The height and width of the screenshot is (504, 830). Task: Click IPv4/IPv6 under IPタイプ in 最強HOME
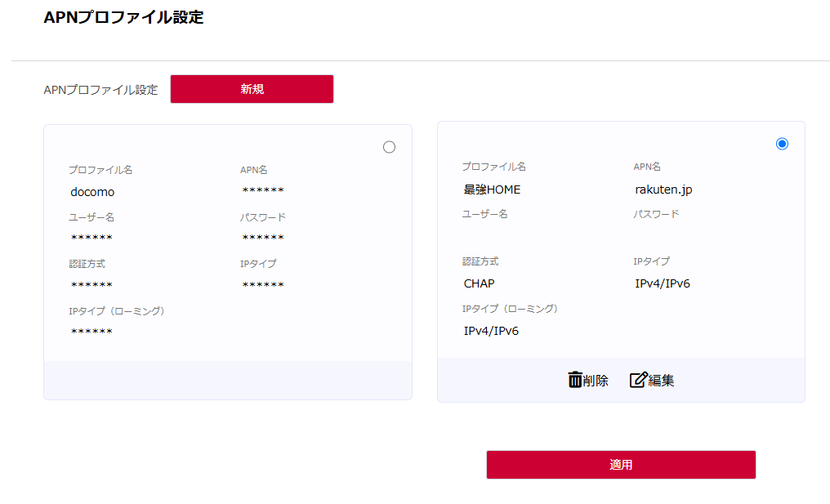tap(663, 283)
